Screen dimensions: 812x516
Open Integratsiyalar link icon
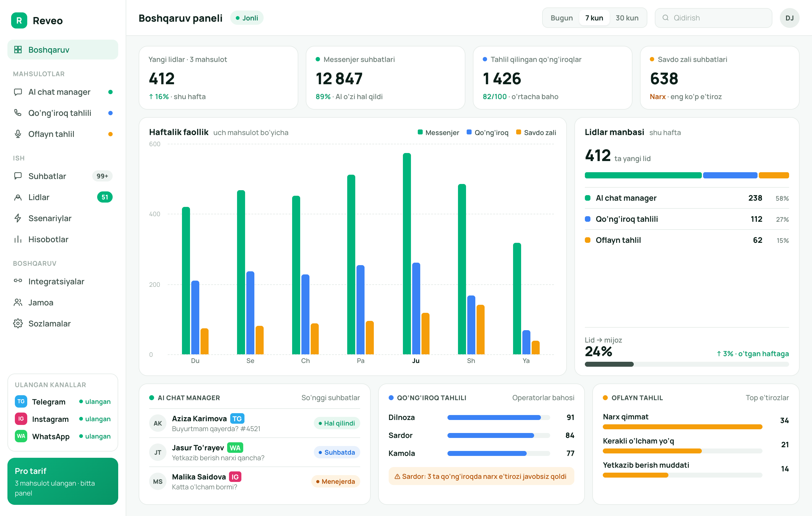(x=18, y=281)
